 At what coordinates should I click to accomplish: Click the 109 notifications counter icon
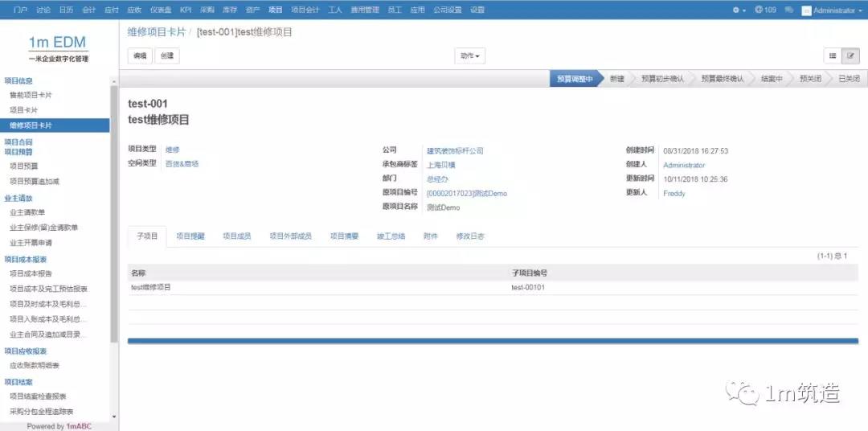pyautogui.click(x=764, y=10)
